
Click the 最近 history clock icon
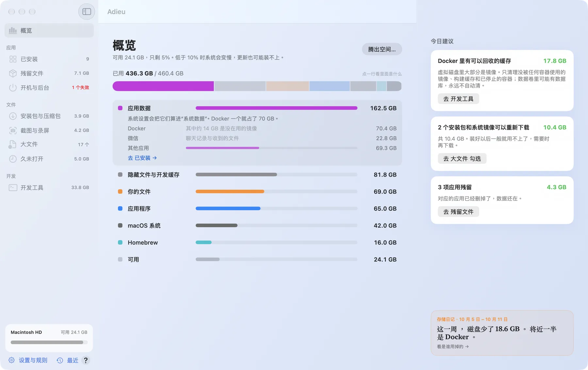coord(60,360)
